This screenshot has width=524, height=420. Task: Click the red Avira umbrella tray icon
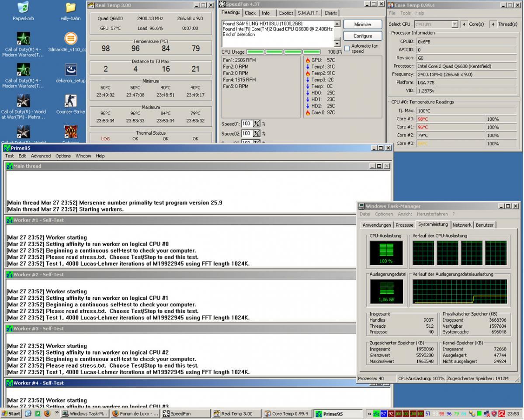[x=502, y=413]
